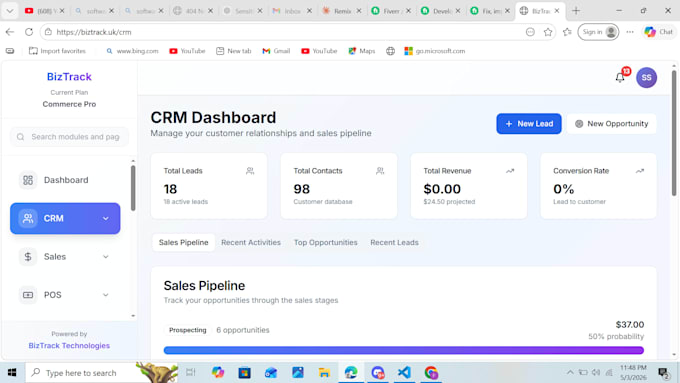Screen dimensions: 680x383
Task: Click the Prospecting stage badge
Action: click(187, 330)
